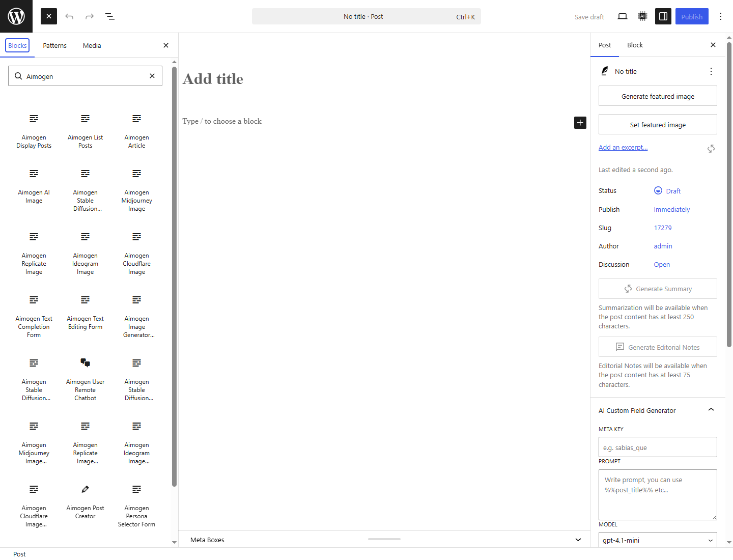This screenshot has height=560, width=733.
Task: Click the generate excerpt refresh icon
Action: (711, 149)
